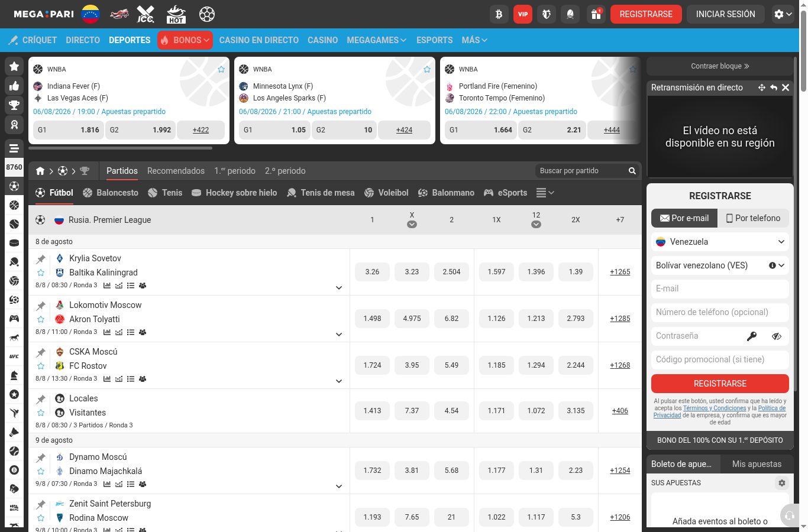Pin the Lokomotiv Moscow match
The height and width of the screenshot is (532, 808).
41,306
